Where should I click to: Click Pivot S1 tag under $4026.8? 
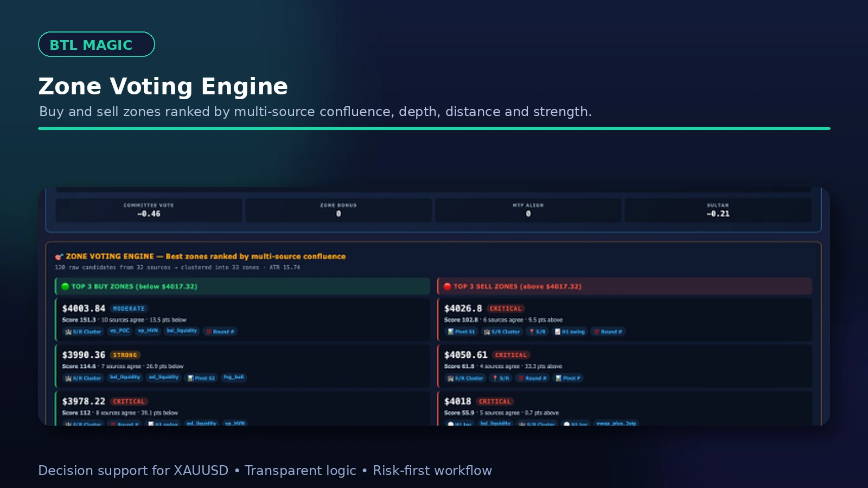point(462,331)
